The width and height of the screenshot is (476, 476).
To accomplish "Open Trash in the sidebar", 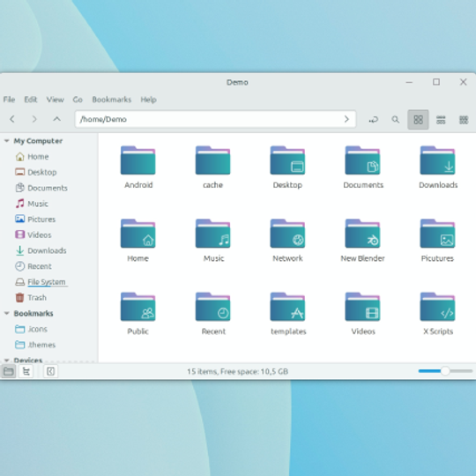I will pyautogui.click(x=31, y=298).
